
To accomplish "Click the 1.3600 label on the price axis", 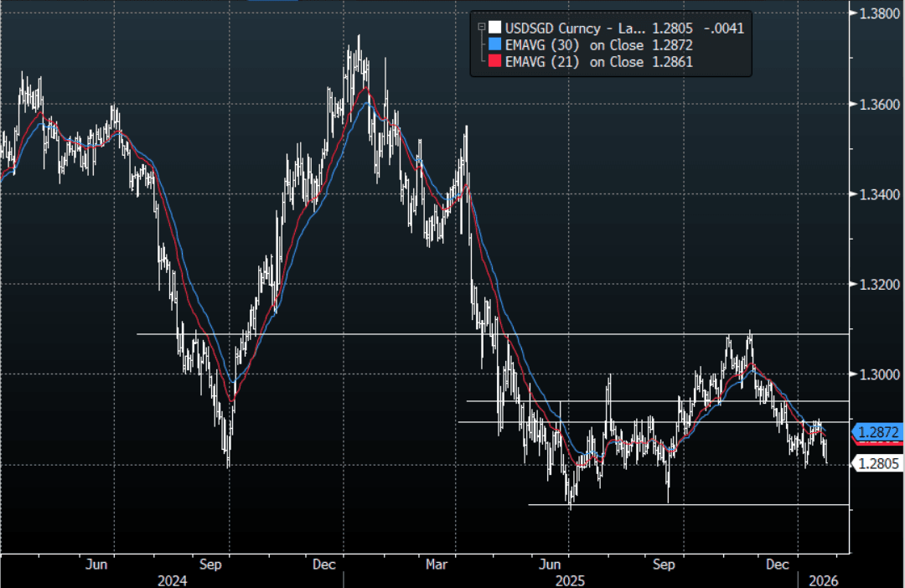I will coord(877,104).
